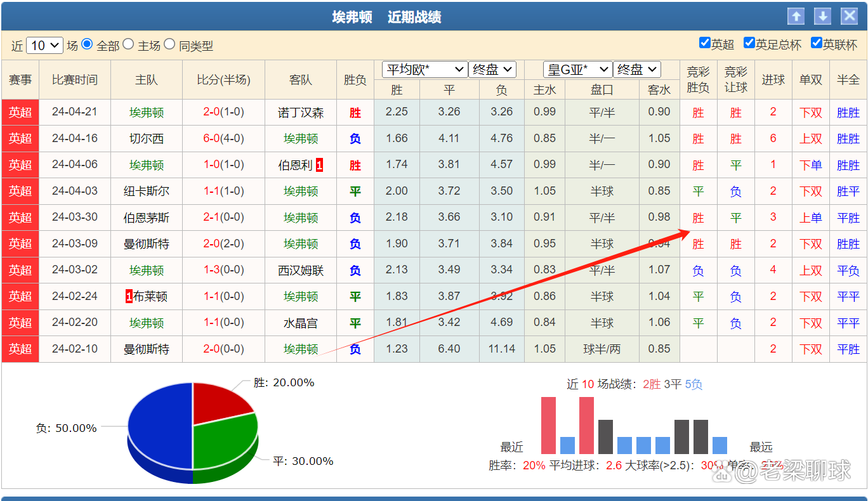Click the red 英超 badge for 24-04-21
The width and height of the screenshot is (868, 501).
click(20, 112)
